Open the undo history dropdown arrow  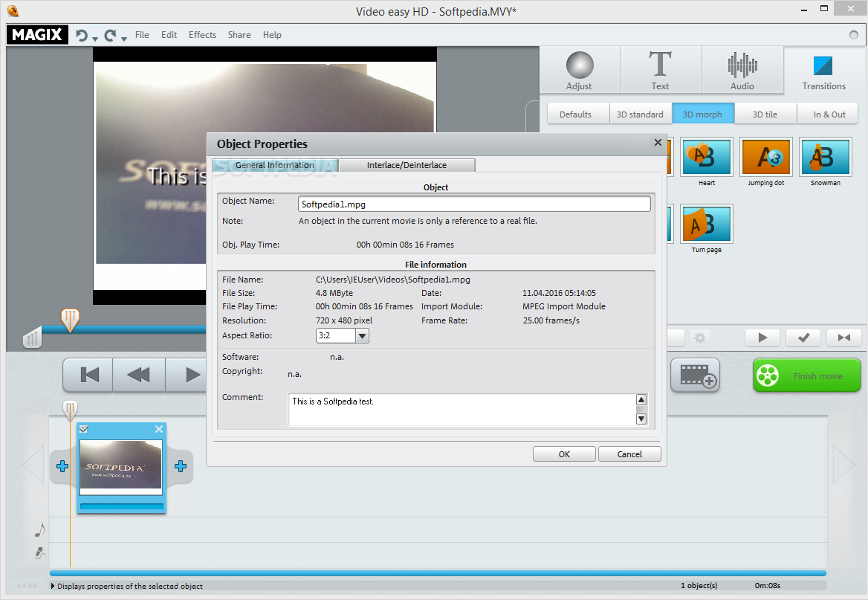point(95,39)
